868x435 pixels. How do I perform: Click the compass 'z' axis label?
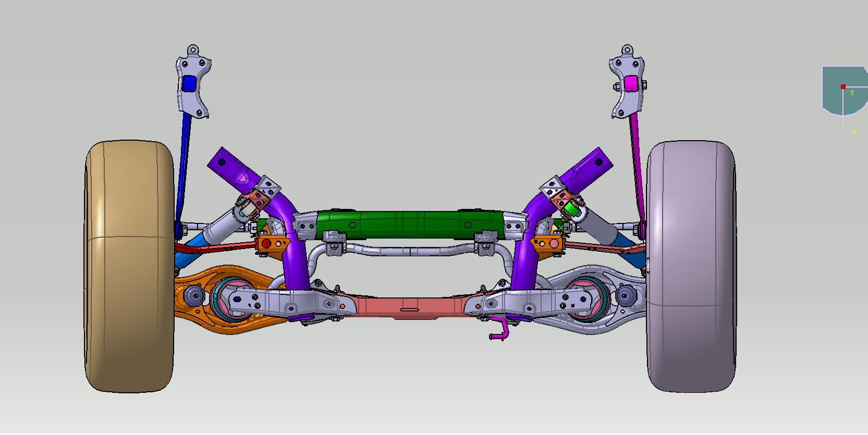(x=852, y=92)
